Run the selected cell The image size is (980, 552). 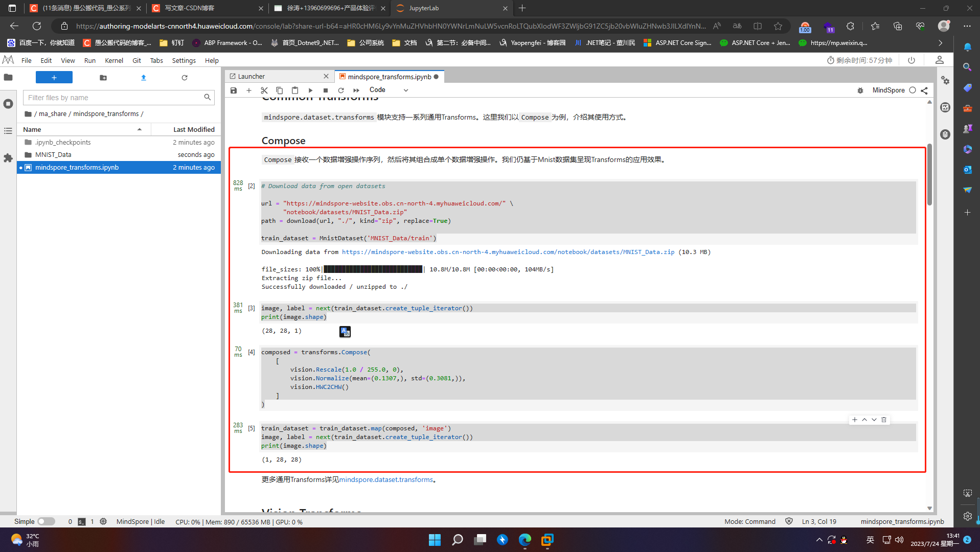[310, 90]
